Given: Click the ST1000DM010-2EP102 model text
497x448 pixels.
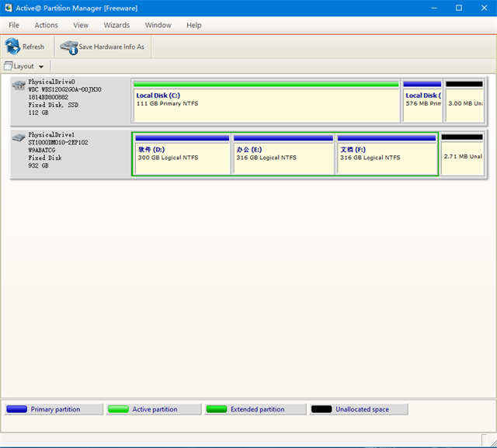Looking at the screenshot, I should pyautogui.click(x=58, y=142).
